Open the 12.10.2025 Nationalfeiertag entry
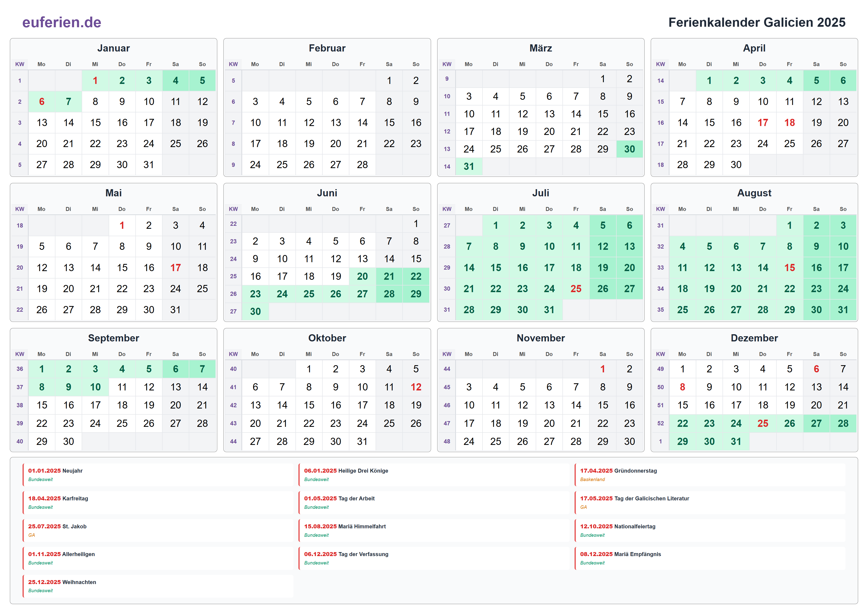Image resolution: width=868 pixels, height=614 pixels. (x=710, y=530)
